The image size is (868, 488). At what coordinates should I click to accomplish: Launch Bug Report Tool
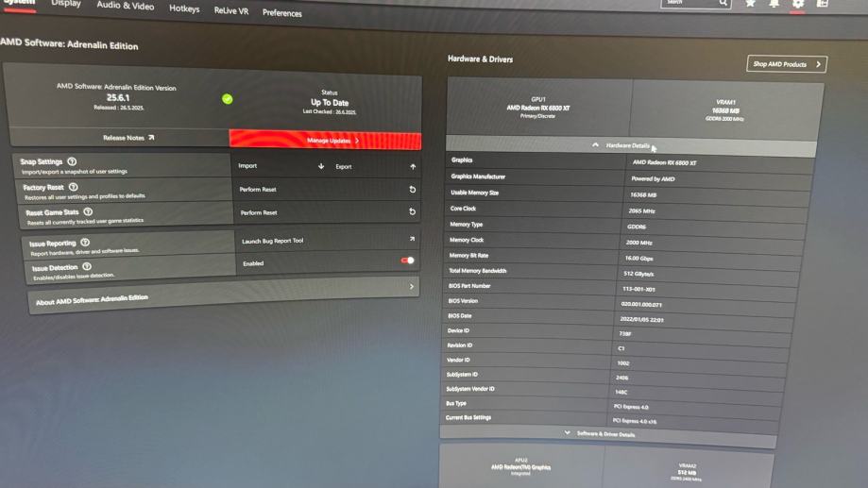328,240
